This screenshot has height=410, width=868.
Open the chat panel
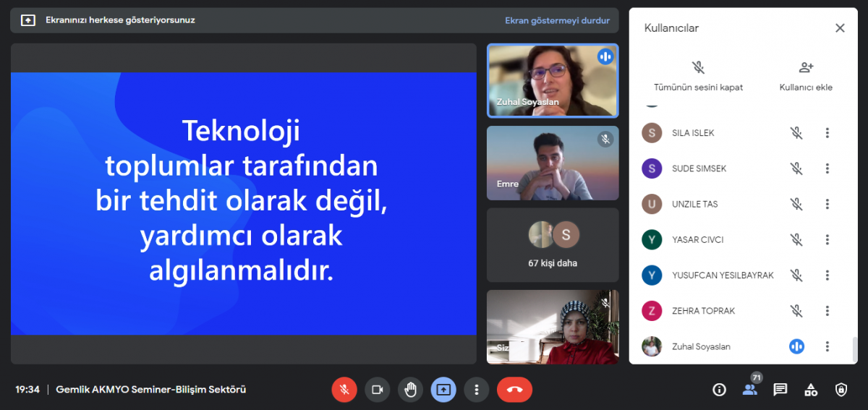pos(780,390)
